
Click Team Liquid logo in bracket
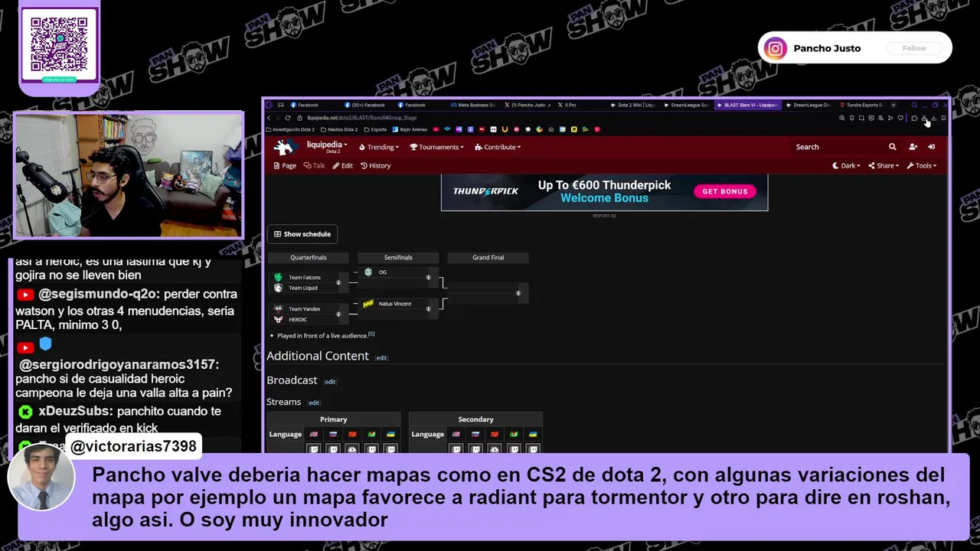pyautogui.click(x=278, y=288)
